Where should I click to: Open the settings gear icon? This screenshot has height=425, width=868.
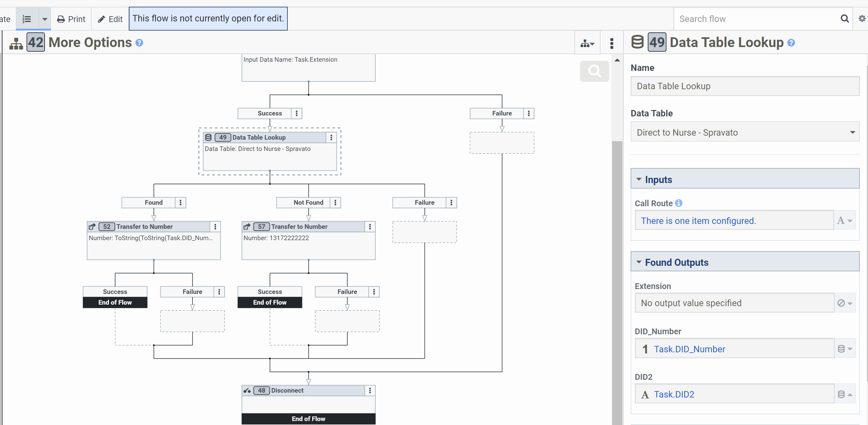(862, 19)
